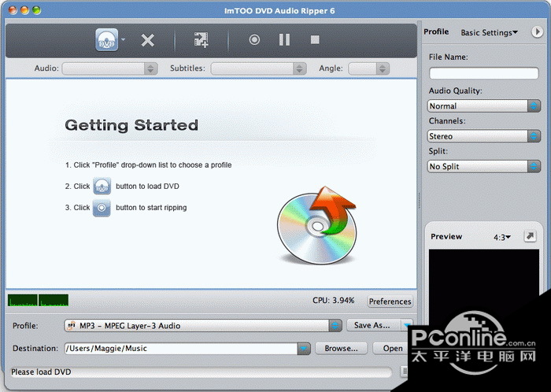Screen dimensions: 551x392
Task: Open the Basic Settings menu
Action: 489,33
